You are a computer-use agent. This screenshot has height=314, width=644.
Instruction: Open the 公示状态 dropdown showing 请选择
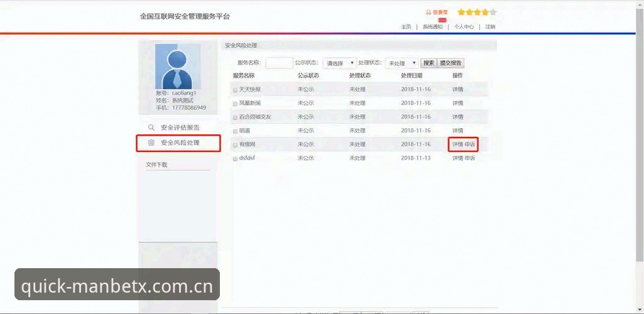pyautogui.click(x=339, y=63)
